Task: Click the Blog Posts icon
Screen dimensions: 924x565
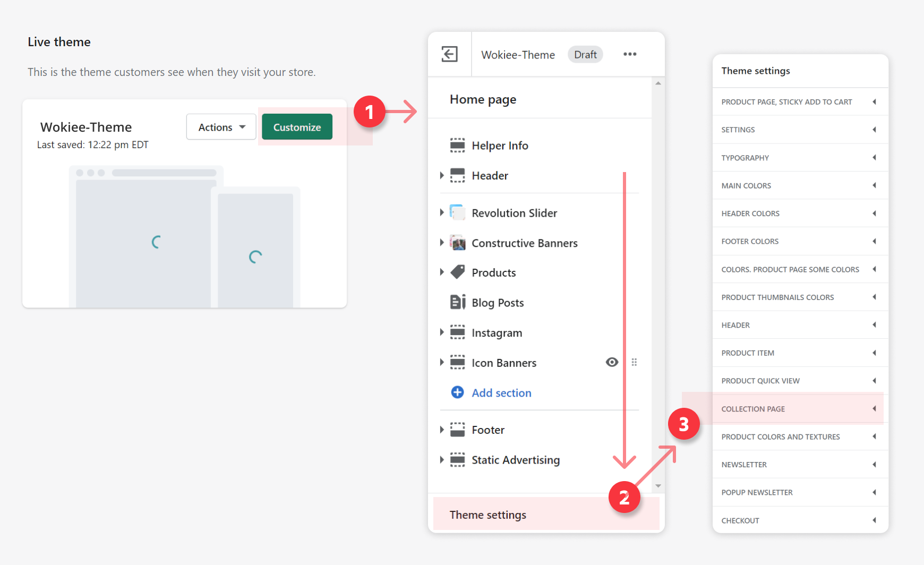Action: click(x=457, y=302)
